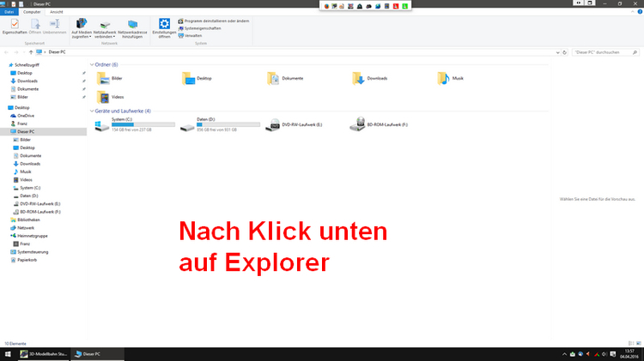Collapse the Ordner (6) group
Screen dimensions: 644x361
pos(90,64)
